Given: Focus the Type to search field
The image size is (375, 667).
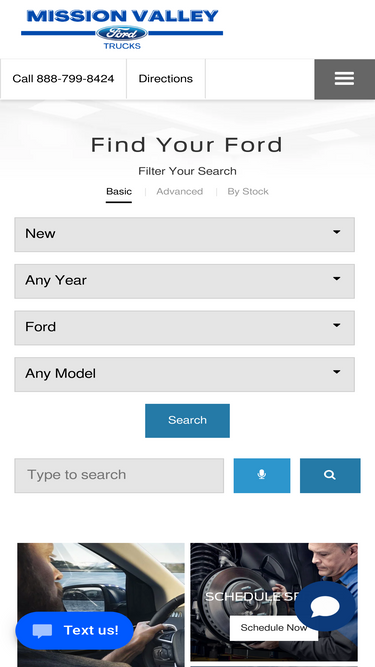Looking at the screenshot, I should pyautogui.click(x=119, y=475).
